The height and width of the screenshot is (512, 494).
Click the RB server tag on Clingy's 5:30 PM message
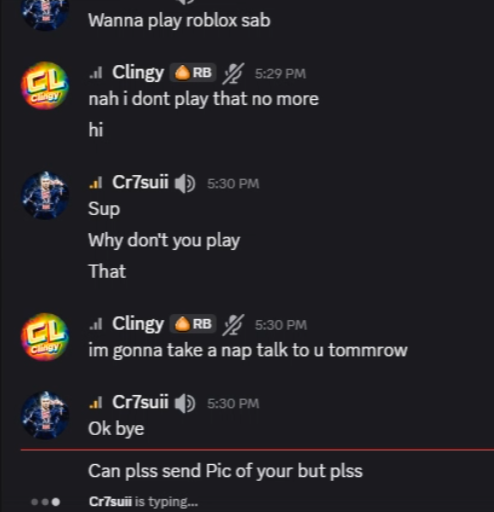click(x=193, y=324)
